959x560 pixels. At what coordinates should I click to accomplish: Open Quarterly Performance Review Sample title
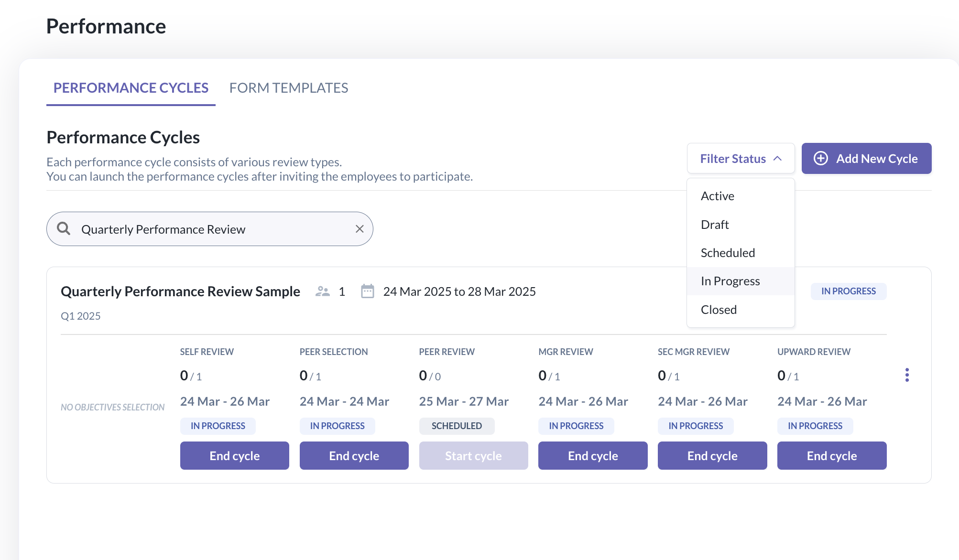click(x=180, y=291)
